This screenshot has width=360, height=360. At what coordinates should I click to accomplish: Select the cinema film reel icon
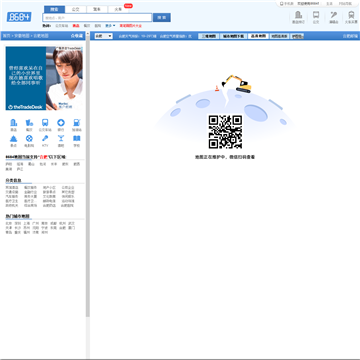point(29,138)
